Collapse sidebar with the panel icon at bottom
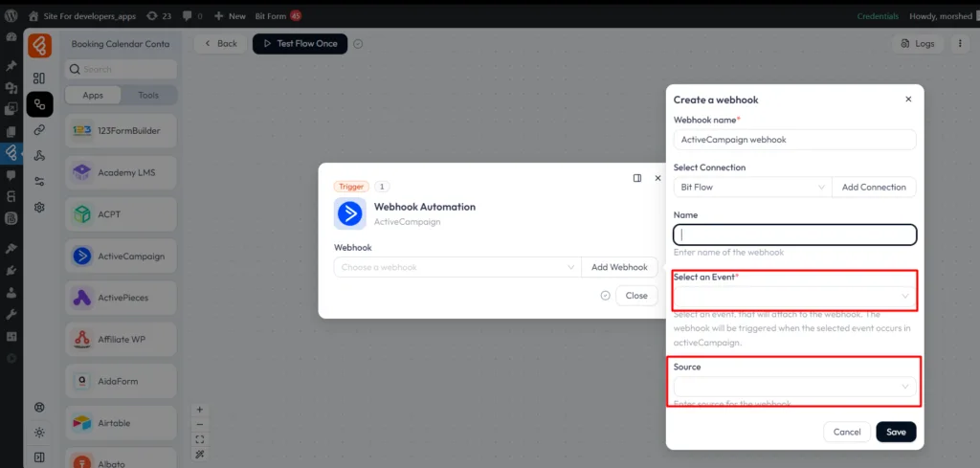Viewport: 980px width, 468px height. tap(39, 457)
